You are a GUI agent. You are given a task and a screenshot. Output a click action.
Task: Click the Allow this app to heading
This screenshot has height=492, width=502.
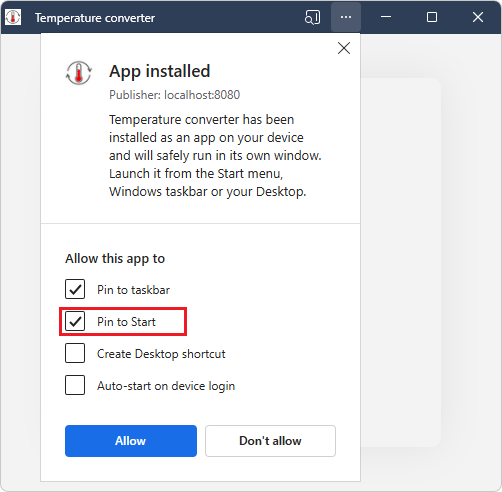(115, 259)
